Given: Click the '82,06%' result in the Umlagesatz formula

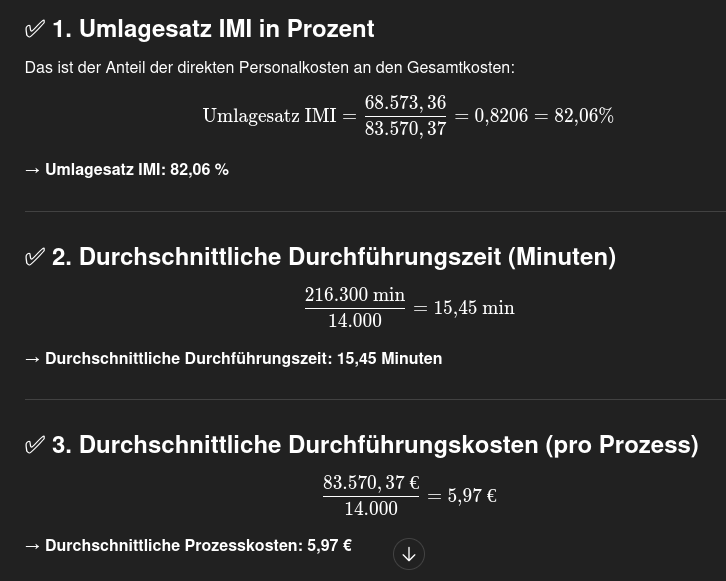Looking at the screenshot, I should [x=584, y=116].
